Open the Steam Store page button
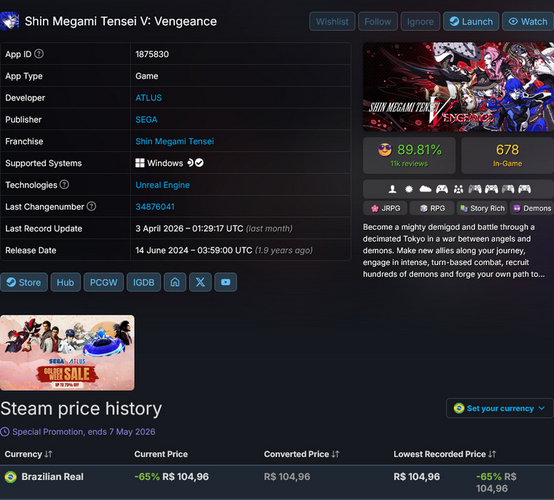 24,282
